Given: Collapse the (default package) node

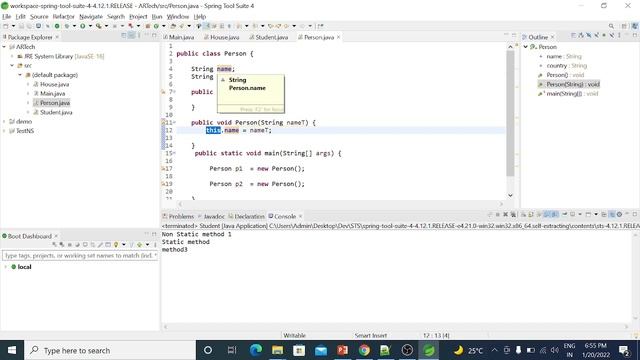Looking at the screenshot, I should click(20, 75).
